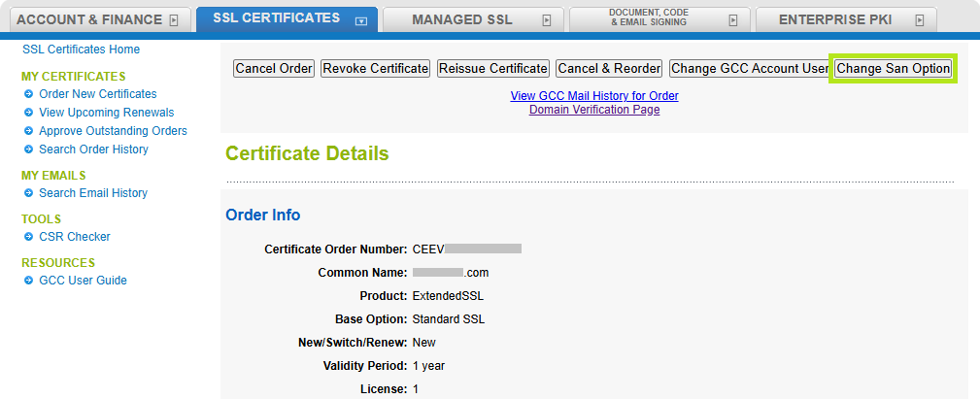Click arrow icon beside View Upcoming Renewals

pos(28,113)
